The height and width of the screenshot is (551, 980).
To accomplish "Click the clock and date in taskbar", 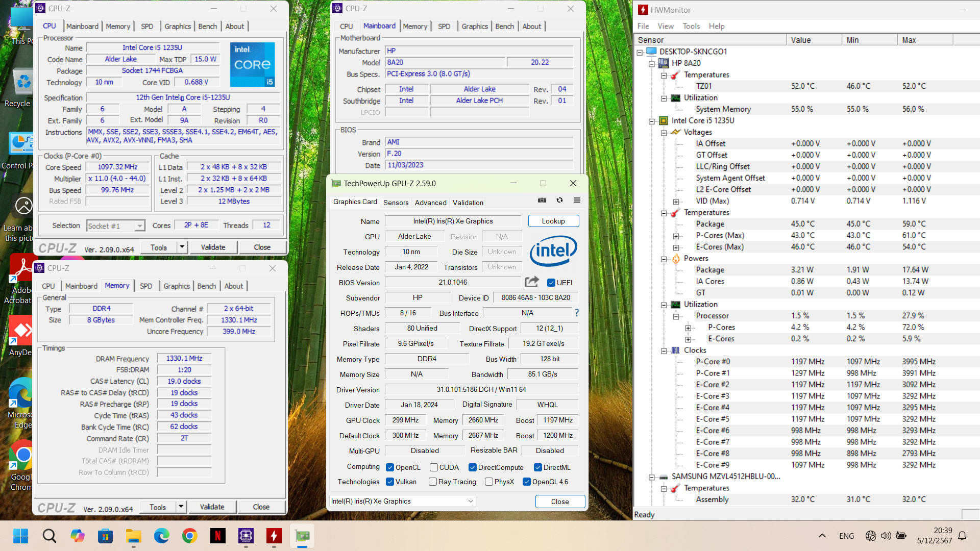I will point(935,536).
